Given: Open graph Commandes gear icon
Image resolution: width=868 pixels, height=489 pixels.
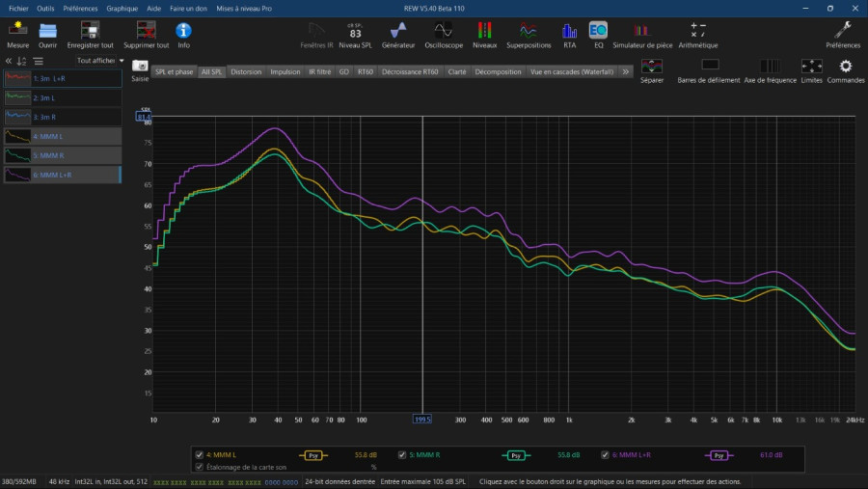Looking at the screenshot, I should tap(846, 67).
